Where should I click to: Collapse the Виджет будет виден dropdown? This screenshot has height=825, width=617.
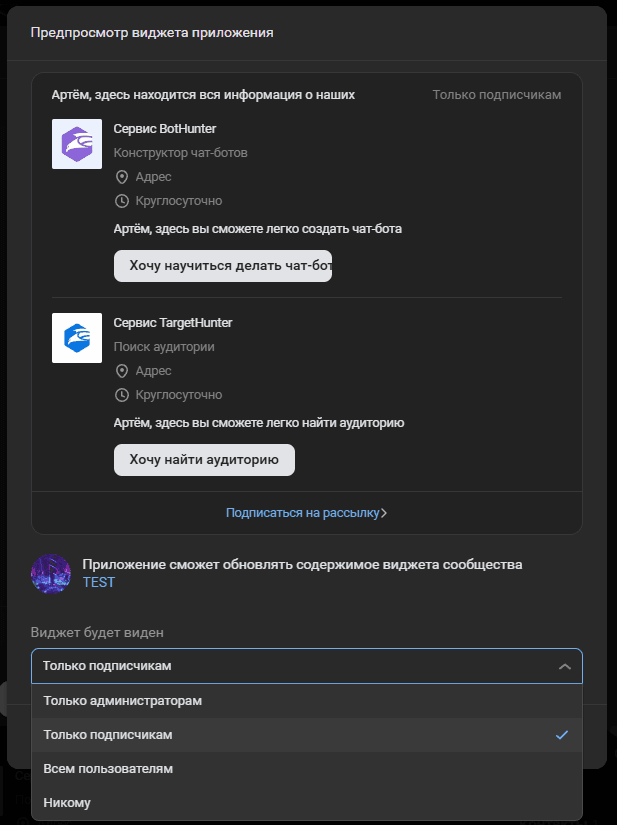[x=565, y=666]
